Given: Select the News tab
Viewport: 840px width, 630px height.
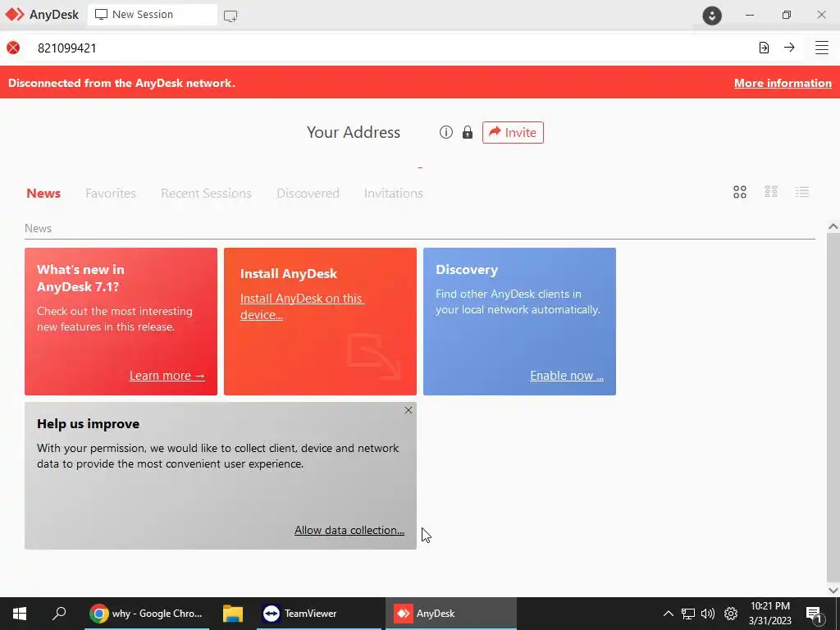Looking at the screenshot, I should (x=43, y=194).
